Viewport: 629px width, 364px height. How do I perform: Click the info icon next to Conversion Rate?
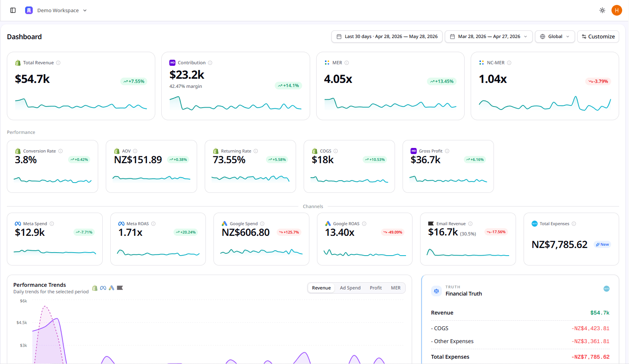point(61,151)
